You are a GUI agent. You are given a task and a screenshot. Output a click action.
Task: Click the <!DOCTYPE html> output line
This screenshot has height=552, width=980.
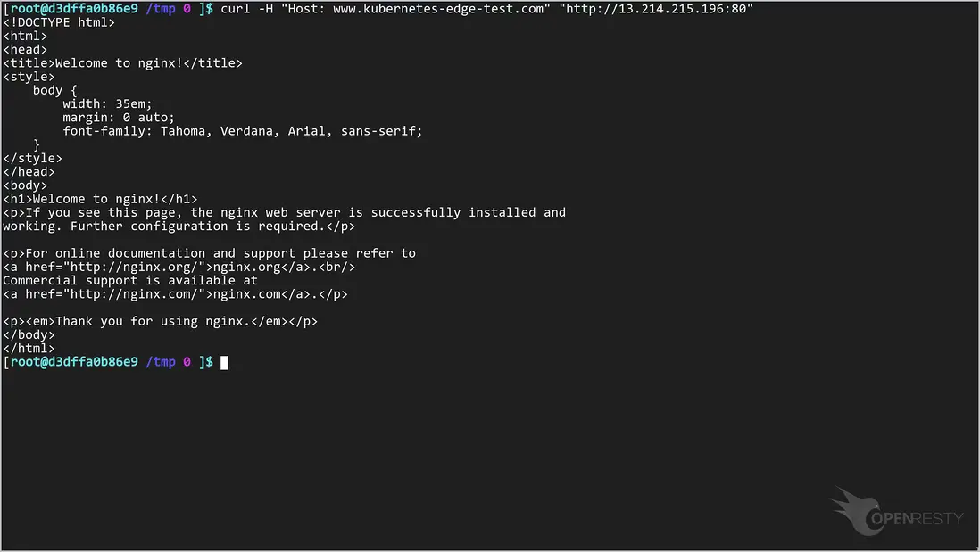[x=59, y=22]
